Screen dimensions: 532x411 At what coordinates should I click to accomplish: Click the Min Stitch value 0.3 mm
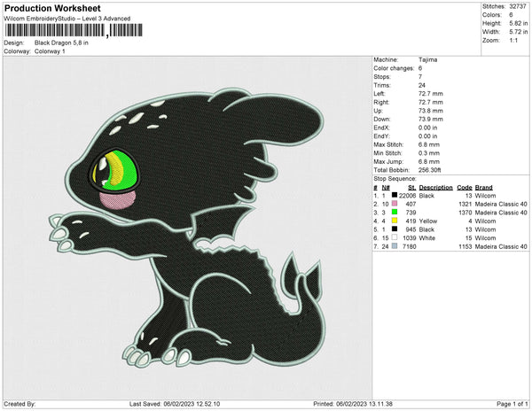pos(429,153)
